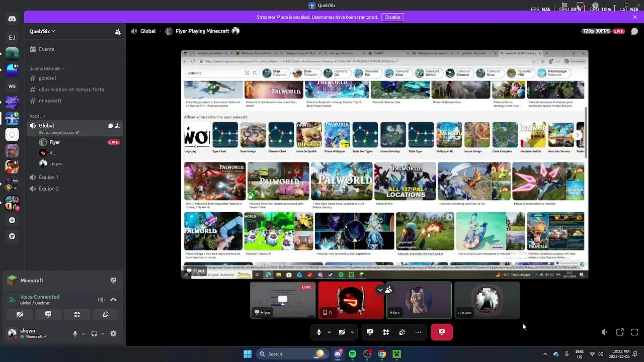644x362 pixels.
Task: Open the EJ server
Action: (x=12, y=37)
